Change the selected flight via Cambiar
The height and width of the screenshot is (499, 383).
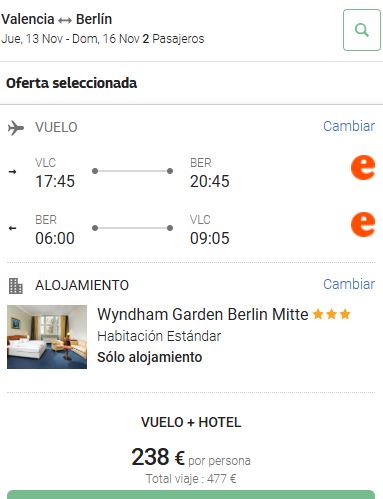click(349, 126)
